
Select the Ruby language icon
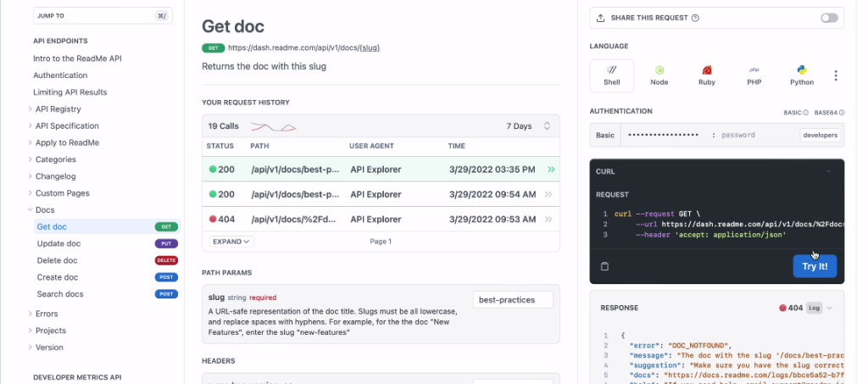pos(707,70)
